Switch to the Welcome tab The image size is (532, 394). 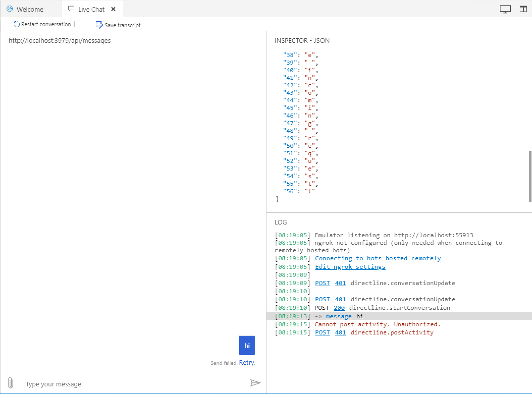[30, 9]
